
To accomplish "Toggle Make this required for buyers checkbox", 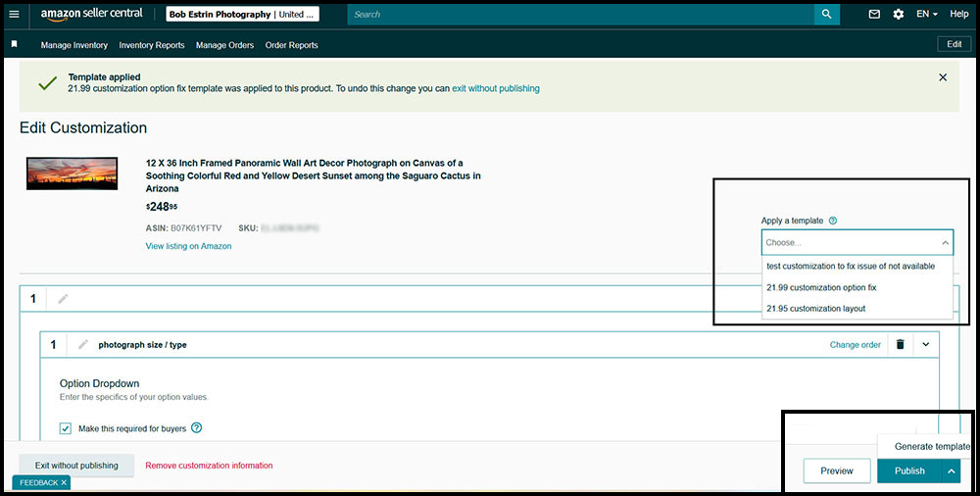I will (x=66, y=428).
